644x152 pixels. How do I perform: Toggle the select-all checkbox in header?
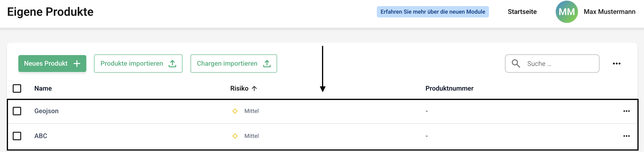click(17, 88)
